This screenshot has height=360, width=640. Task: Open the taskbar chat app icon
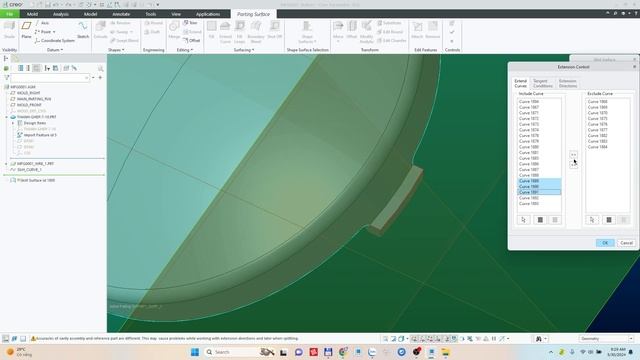(x=298, y=352)
